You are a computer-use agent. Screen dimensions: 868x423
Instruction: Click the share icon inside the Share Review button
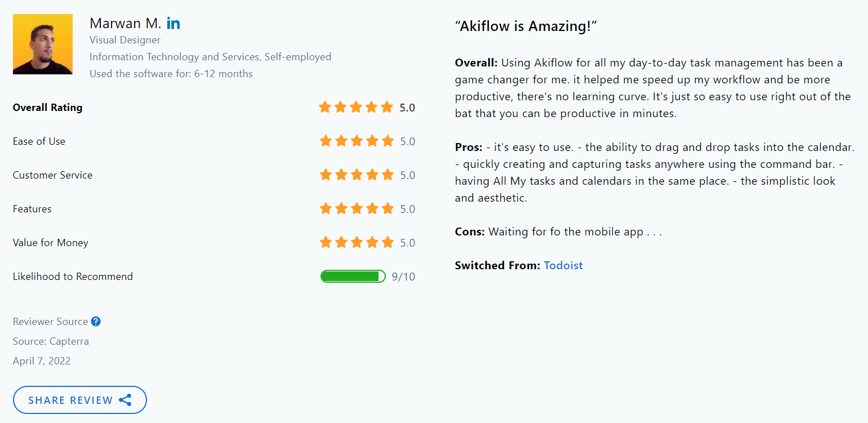(x=125, y=400)
